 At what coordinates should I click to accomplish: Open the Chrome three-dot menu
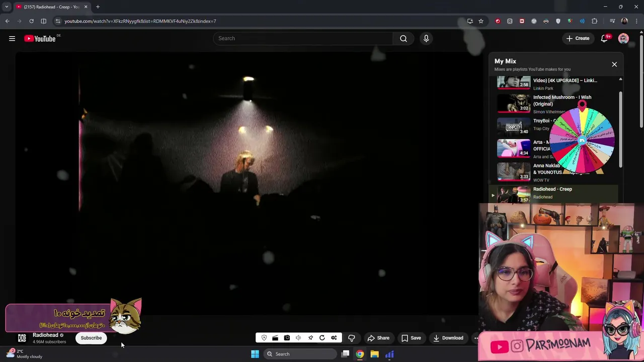tap(637, 21)
